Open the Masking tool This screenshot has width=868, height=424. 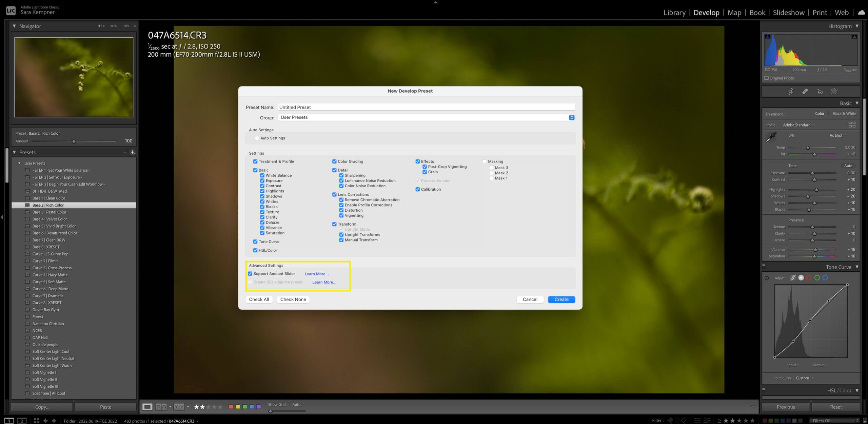coord(833,91)
